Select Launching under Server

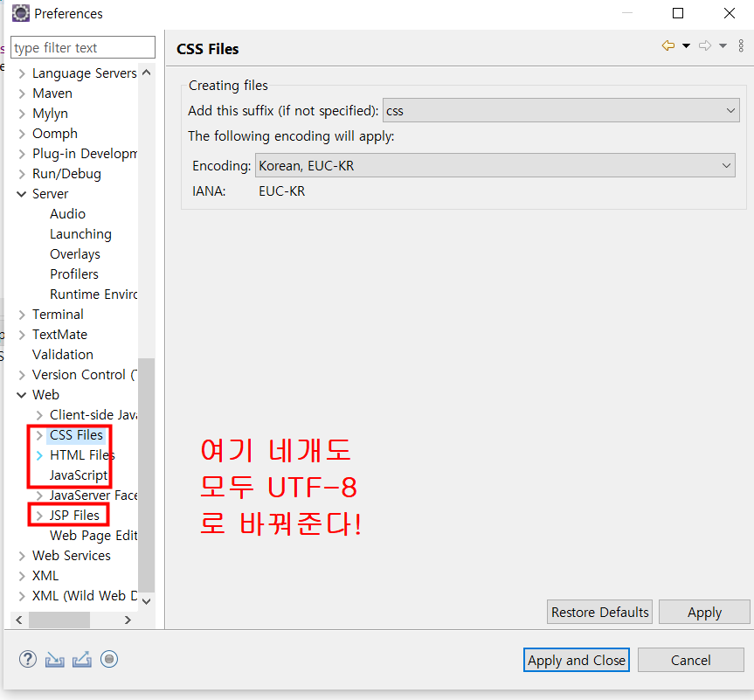pos(80,234)
